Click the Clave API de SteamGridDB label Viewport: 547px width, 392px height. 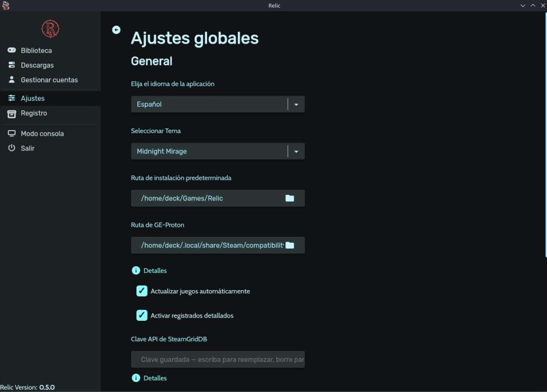point(169,339)
